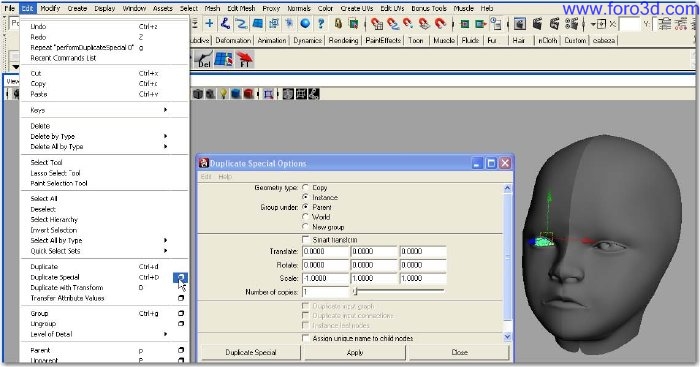
Task: Click the blue cube shading icon
Action: [x=235, y=94]
